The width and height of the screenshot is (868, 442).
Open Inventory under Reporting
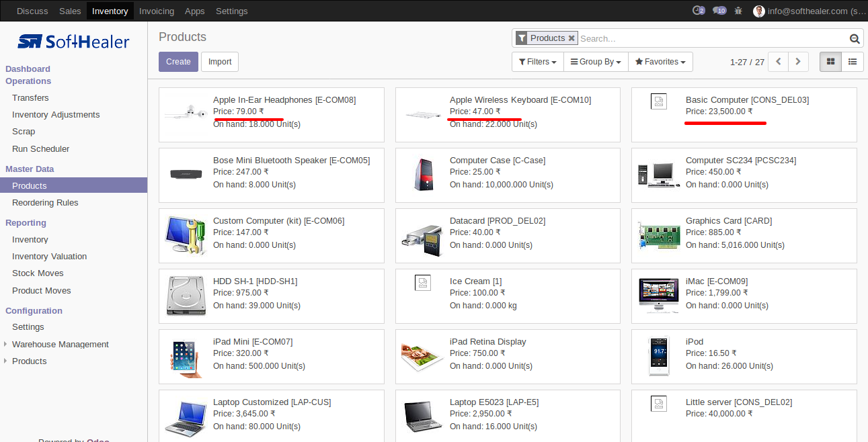30,240
